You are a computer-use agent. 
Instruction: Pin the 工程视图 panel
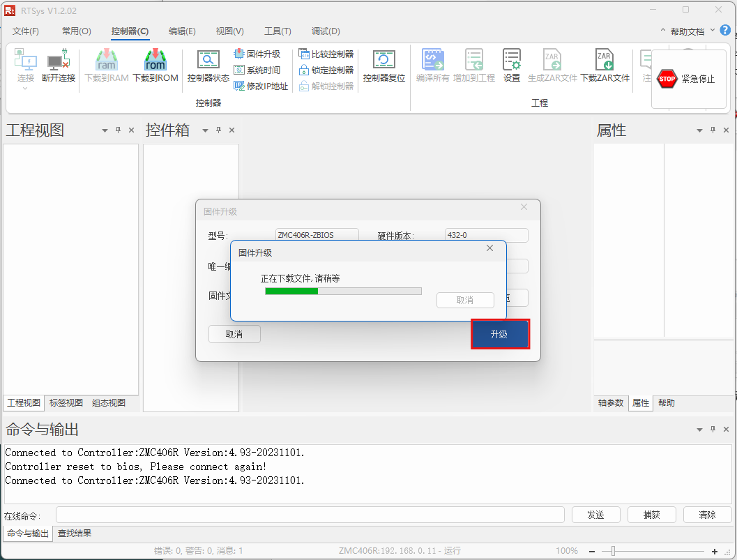click(118, 130)
